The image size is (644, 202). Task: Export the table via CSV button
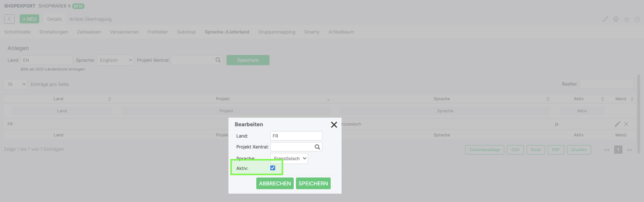515,150
